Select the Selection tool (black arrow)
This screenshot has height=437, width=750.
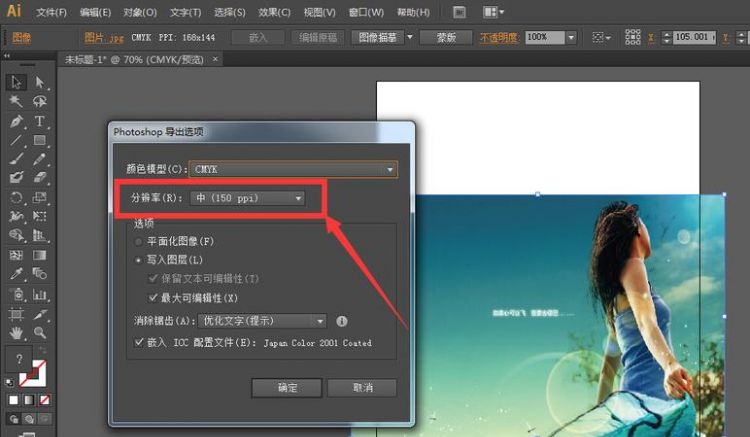coord(16,82)
